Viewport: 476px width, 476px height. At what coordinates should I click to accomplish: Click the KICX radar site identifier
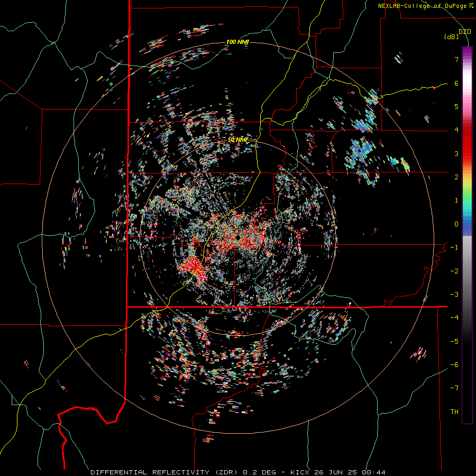click(300, 472)
